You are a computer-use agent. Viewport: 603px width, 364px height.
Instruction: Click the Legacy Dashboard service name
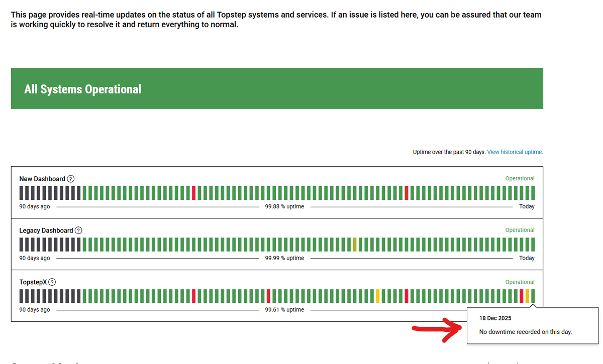click(46, 230)
